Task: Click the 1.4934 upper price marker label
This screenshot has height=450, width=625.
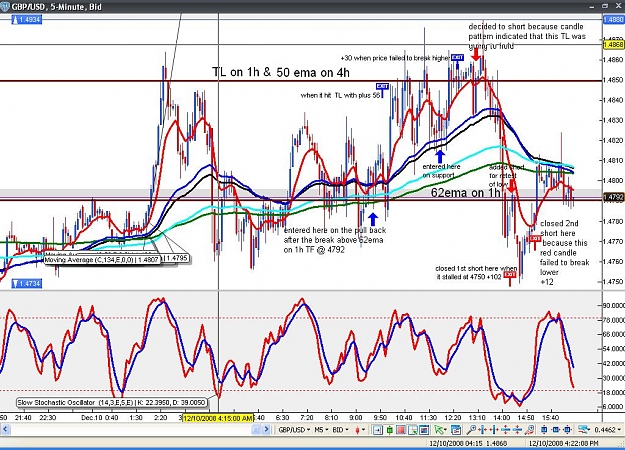Action: (x=27, y=19)
